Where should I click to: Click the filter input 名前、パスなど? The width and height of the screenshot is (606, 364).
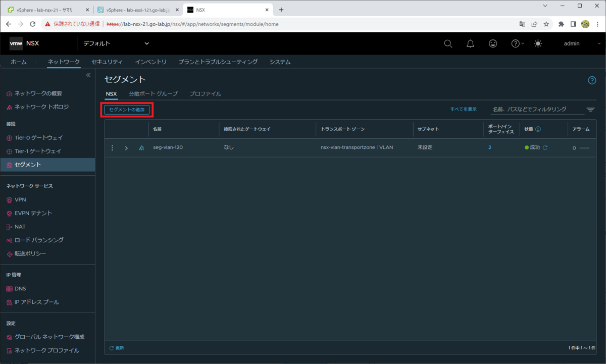pyautogui.click(x=537, y=109)
